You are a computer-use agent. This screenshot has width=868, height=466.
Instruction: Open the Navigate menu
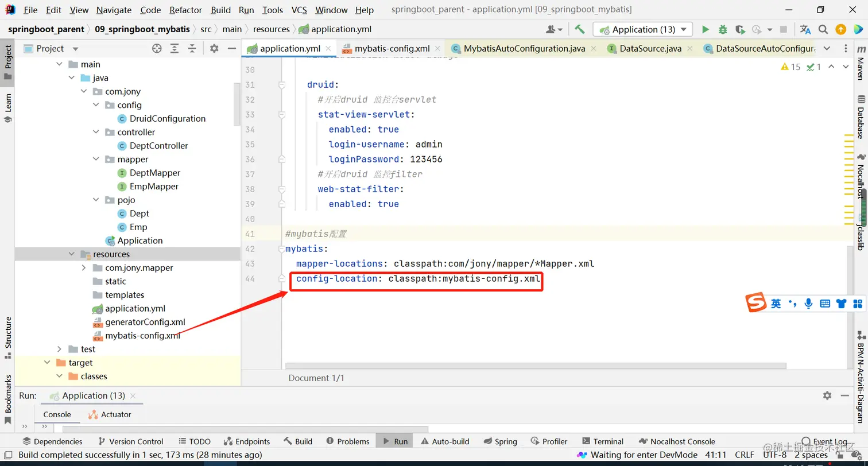(114, 10)
